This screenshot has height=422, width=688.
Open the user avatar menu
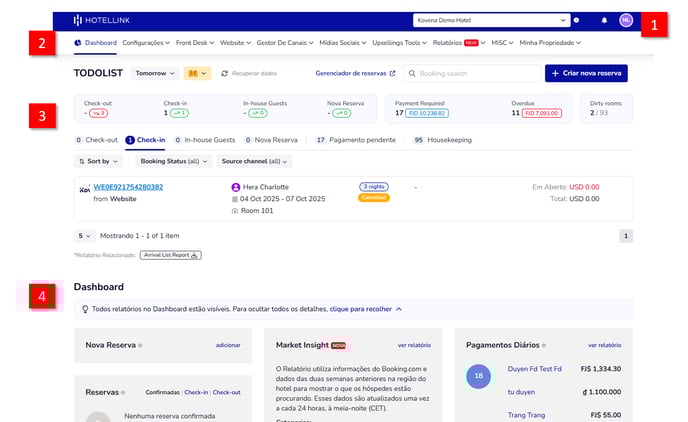point(626,20)
